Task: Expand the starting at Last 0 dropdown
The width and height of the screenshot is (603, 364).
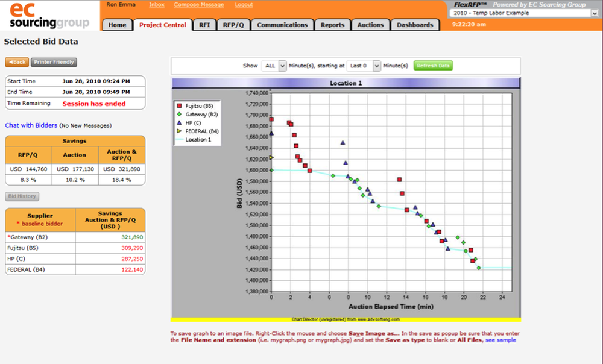Action: 364,66
